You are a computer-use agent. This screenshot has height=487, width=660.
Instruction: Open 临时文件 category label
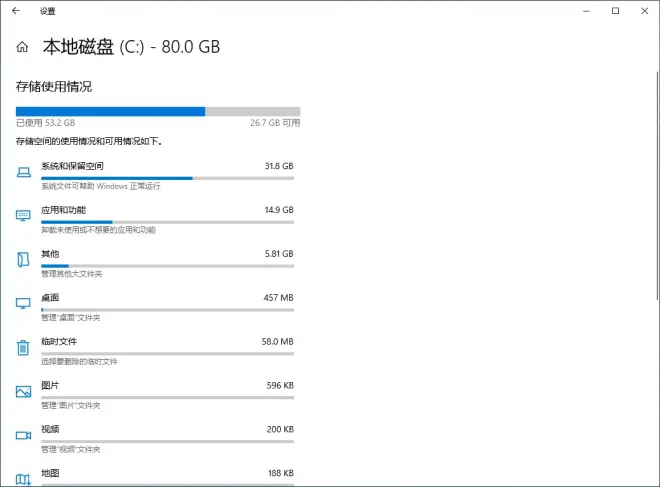[59, 341]
